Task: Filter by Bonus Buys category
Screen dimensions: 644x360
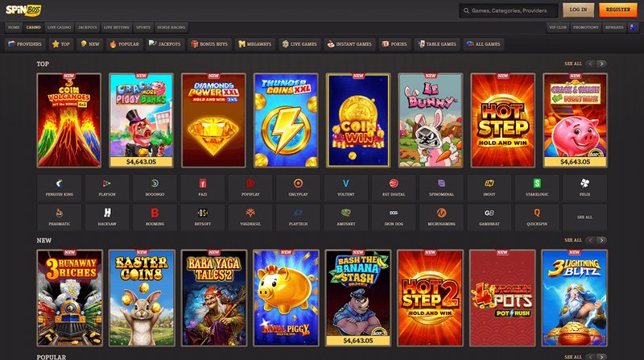Action: point(209,44)
